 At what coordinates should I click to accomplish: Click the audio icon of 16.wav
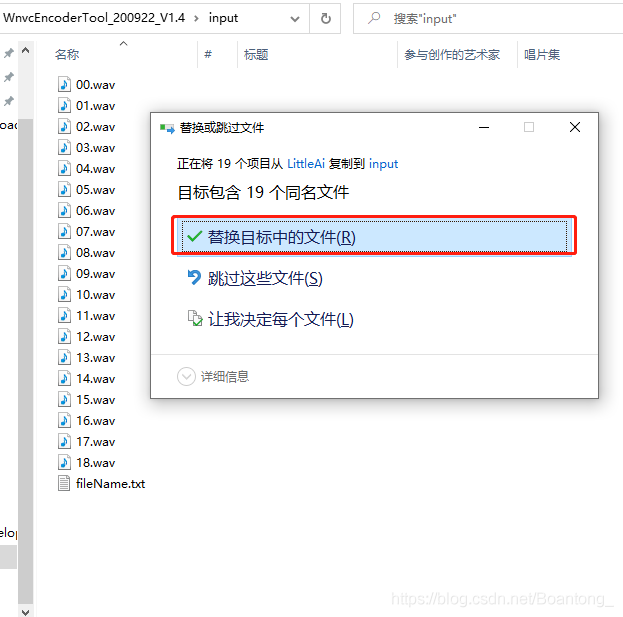(64, 420)
